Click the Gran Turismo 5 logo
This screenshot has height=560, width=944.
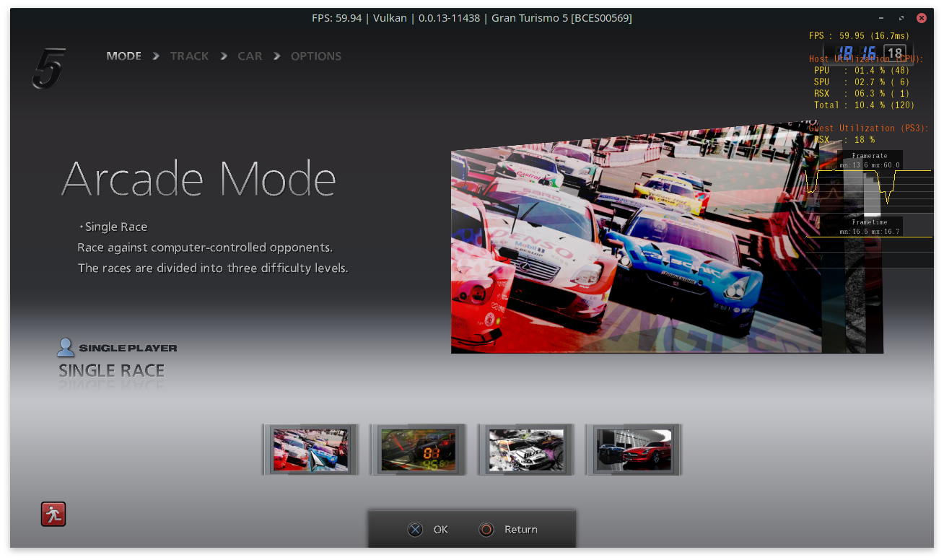pyautogui.click(x=49, y=68)
